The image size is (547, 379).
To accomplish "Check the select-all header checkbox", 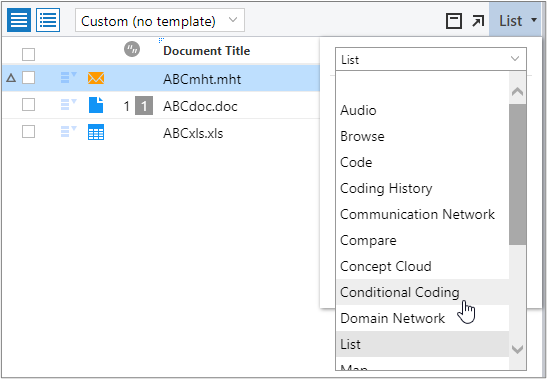I will point(29,54).
